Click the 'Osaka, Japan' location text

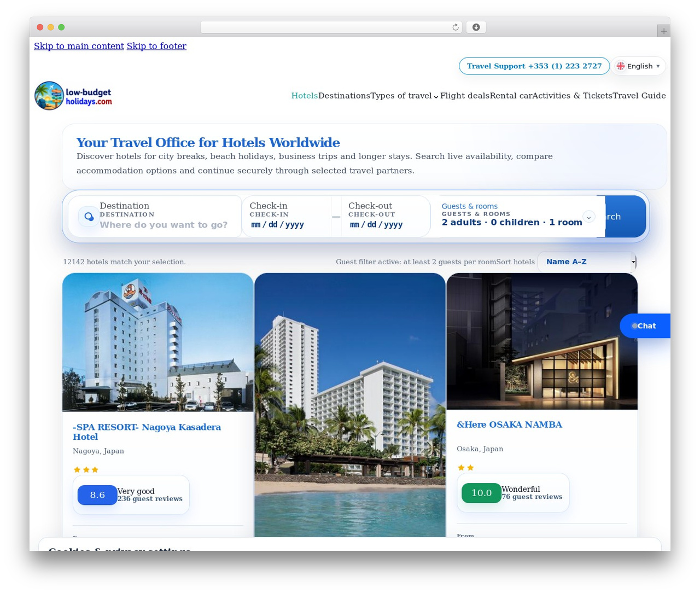click(x=480, y=449)
